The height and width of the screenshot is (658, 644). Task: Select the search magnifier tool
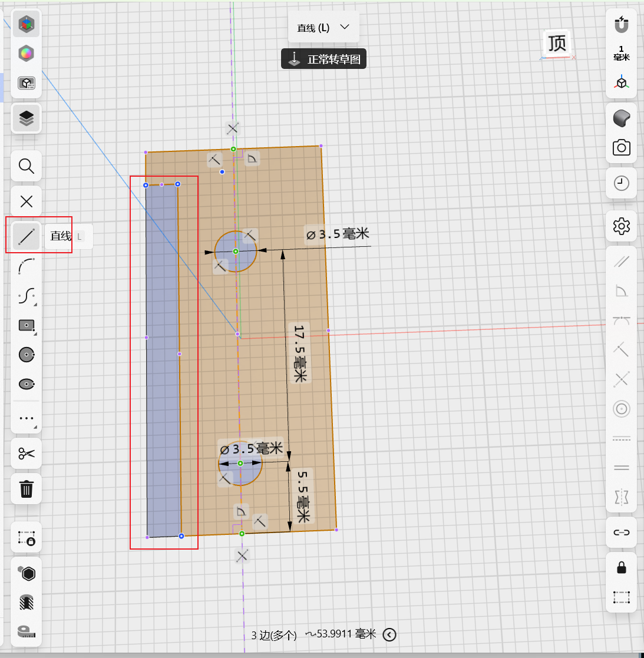26,166
